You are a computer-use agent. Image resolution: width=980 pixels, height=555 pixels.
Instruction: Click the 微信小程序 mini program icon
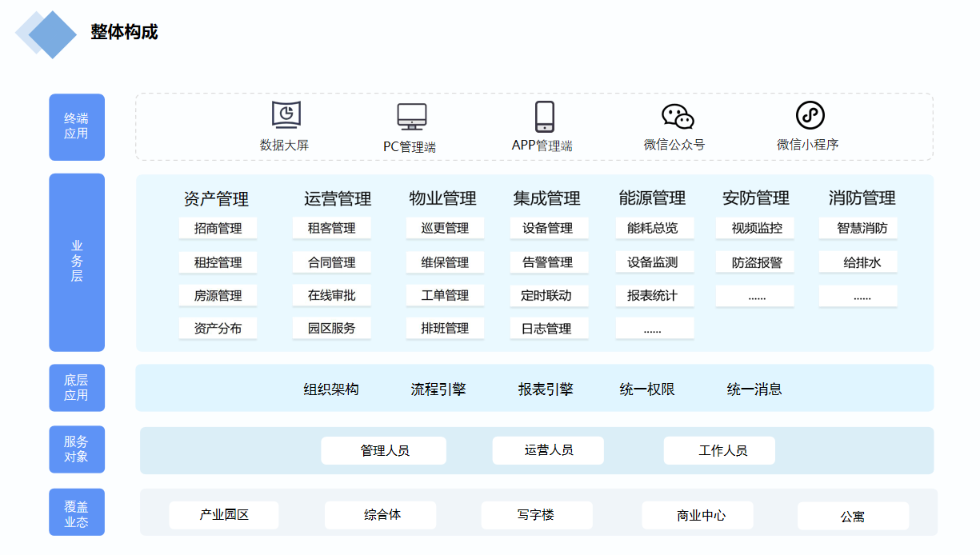(x=810, y=115)
